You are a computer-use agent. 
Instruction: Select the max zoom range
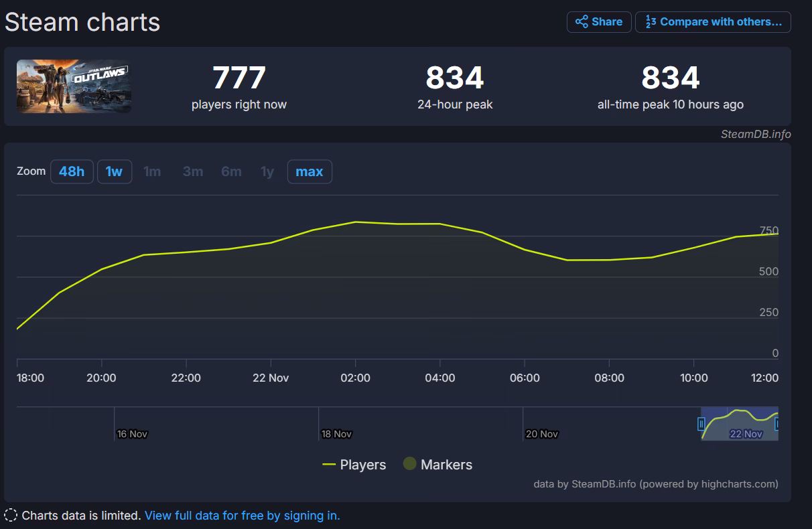pyautogui.click(x=310, y=171)
